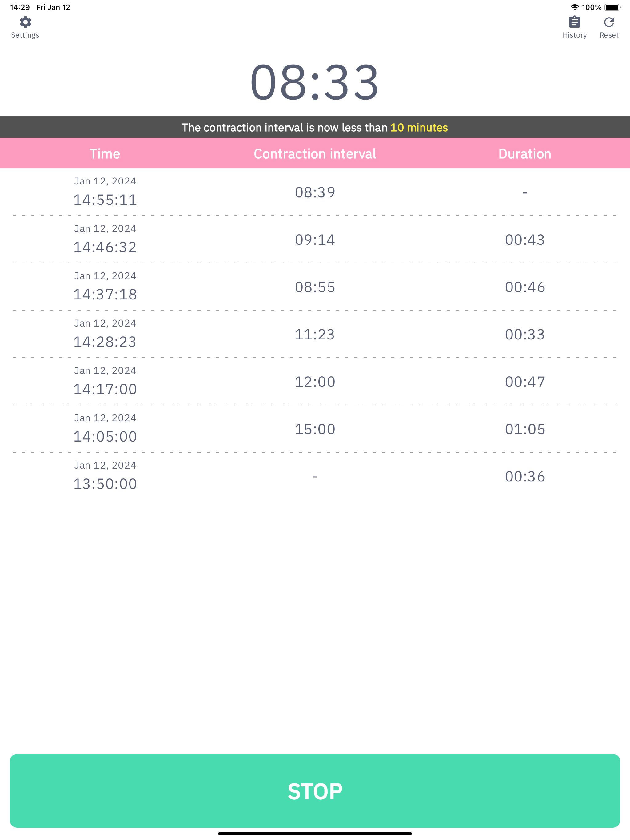Tap the 14:29 clock in status bar
Viewport: 630px width, 840px height.
20,7
